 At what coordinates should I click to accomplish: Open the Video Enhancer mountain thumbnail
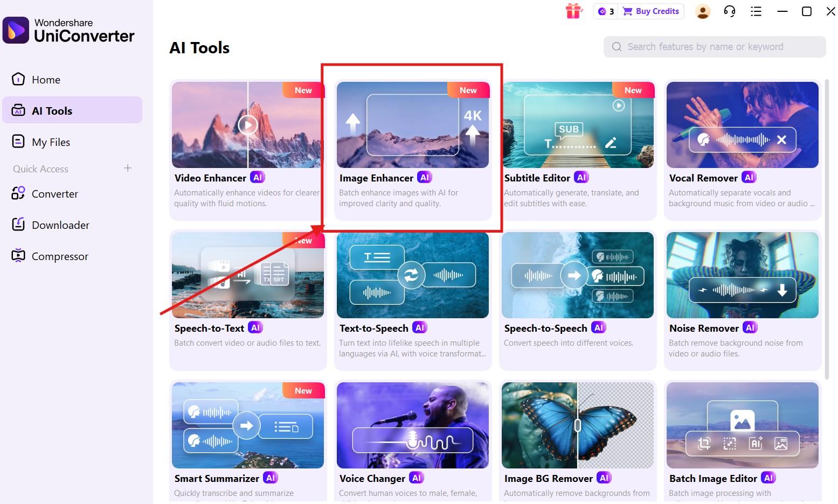(x=248, y=125)
